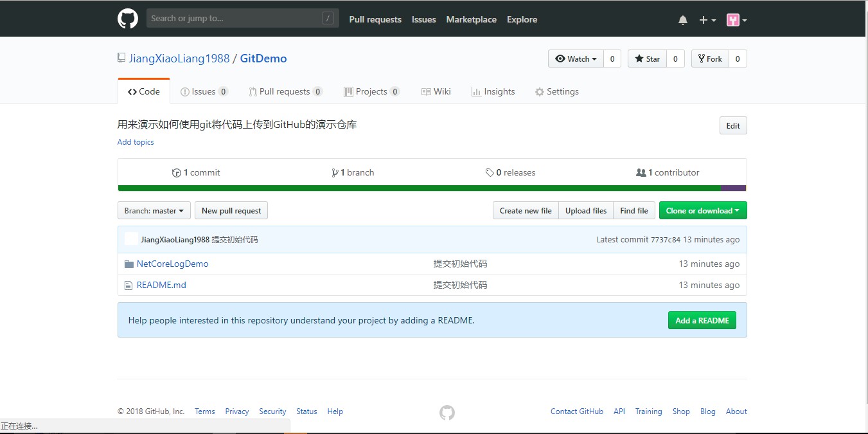The height and width of the screenshot is (434, 868).
Task: Switch to the Insights tab
Action: (493, 91)
